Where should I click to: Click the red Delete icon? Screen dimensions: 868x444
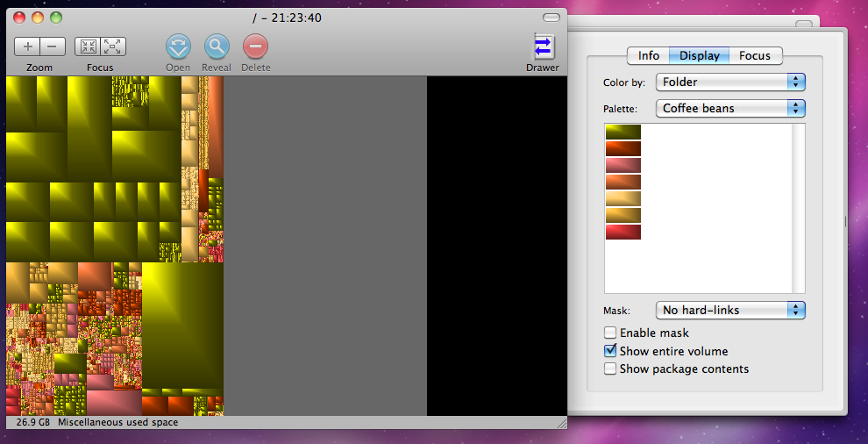pyautogui.click(x=255, y=47)
